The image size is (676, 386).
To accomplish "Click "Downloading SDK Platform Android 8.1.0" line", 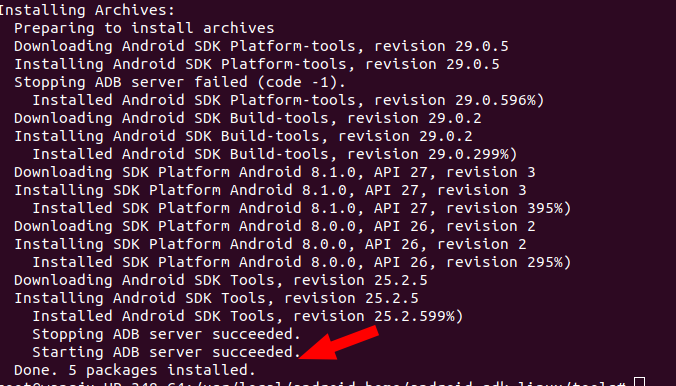I will (275, 172).
